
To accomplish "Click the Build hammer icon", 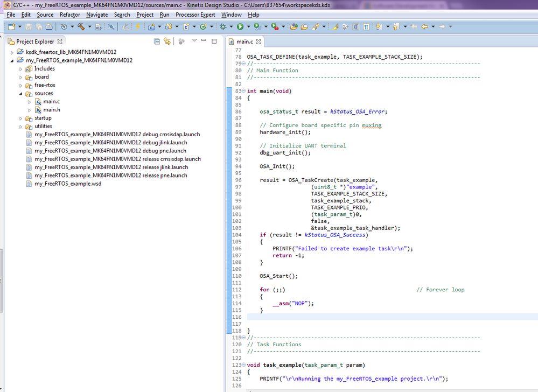I will [81, 26].
